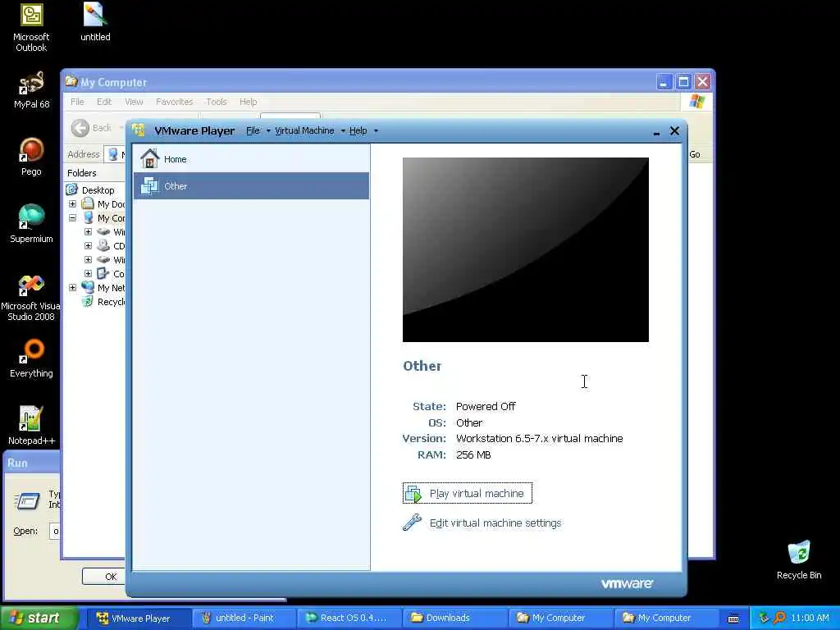840x630 pixels.
Task: Click the system clock showing 11:00 AM
Action: pos(810,618)
